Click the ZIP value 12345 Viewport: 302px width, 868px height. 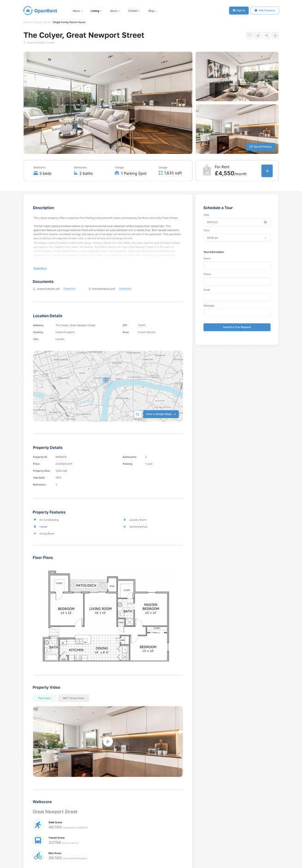(142, 325)
